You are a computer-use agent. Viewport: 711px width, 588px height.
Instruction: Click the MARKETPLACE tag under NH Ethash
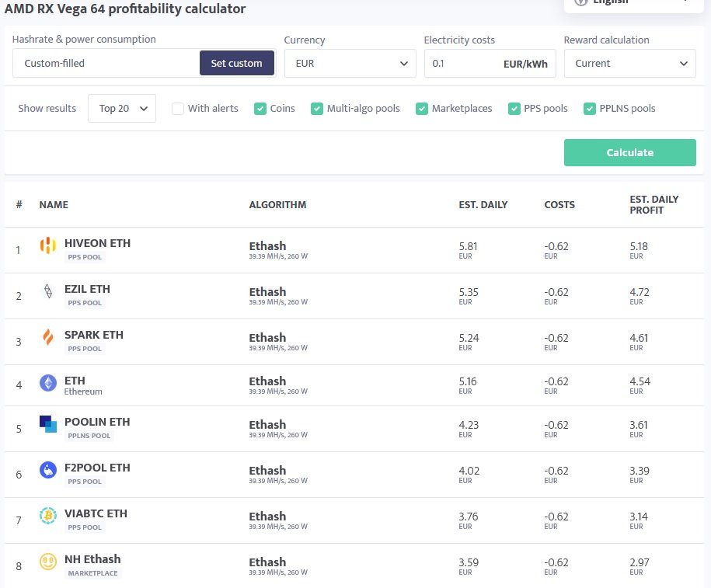tap(92, 573)
